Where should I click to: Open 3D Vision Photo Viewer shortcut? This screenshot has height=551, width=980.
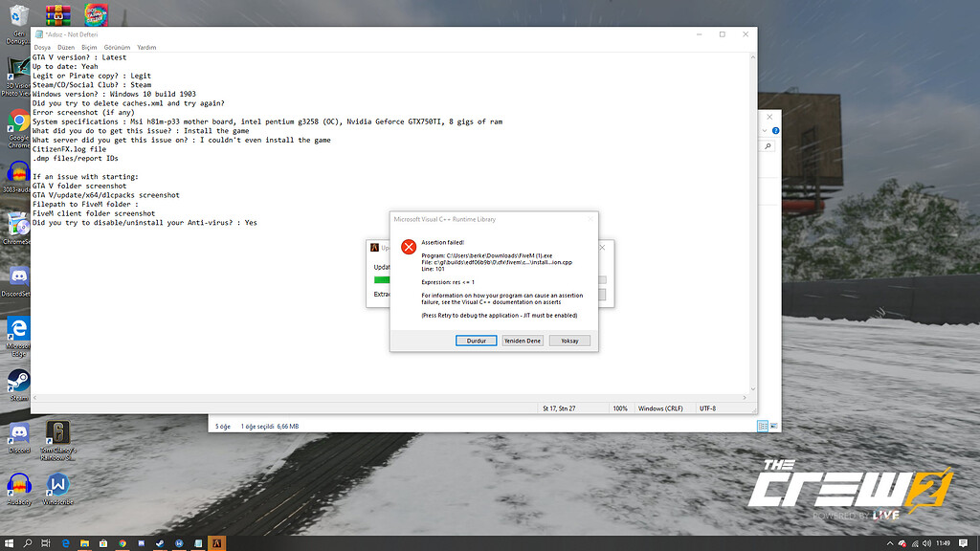17,75
